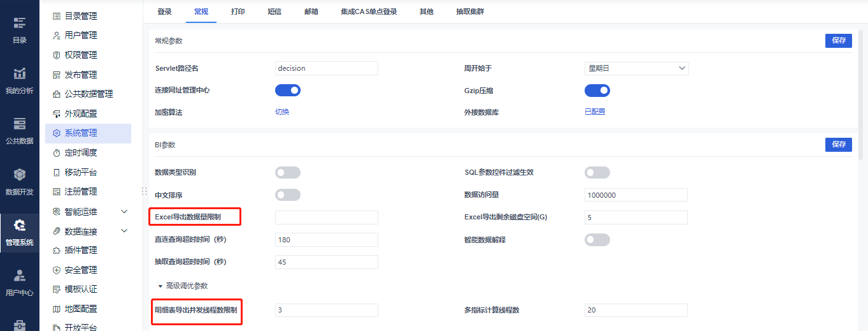The image size is (868, 331).
Task: Enable 智能数据解释 switch
Action: tap(597, 240)
